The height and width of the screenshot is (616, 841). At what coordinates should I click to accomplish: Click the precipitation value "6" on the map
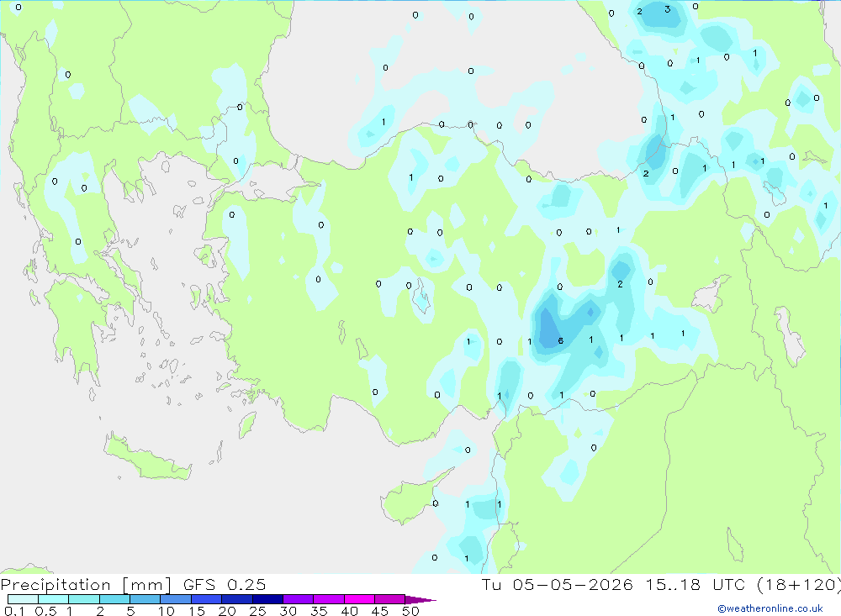(x=560, y=340)
